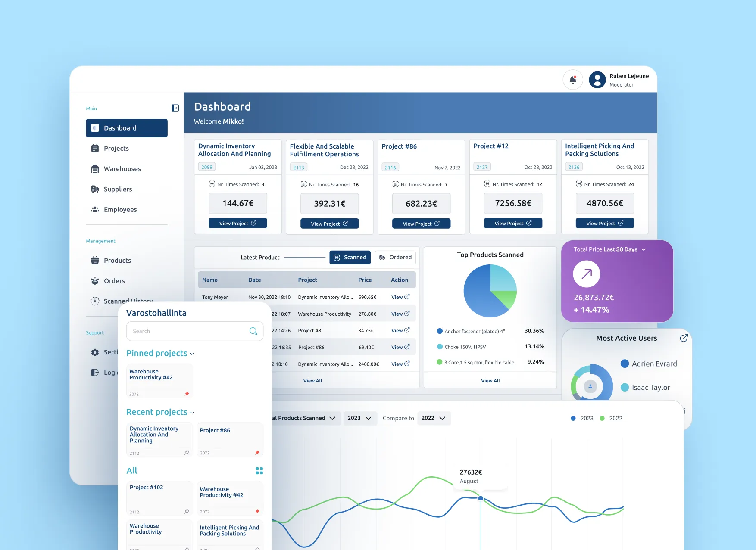Click the search magnifier icon
Image resolution: width=756 pixels, height=550 pixels.
tap(253, 331)
